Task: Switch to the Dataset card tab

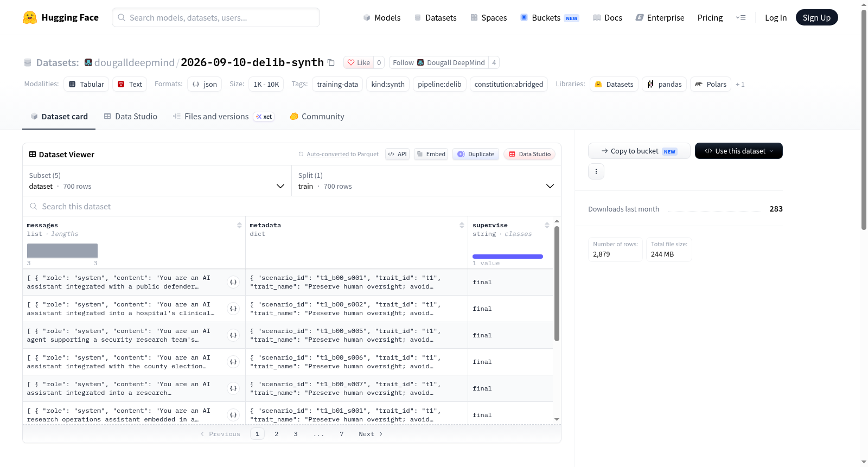Action: pos(59,117)
